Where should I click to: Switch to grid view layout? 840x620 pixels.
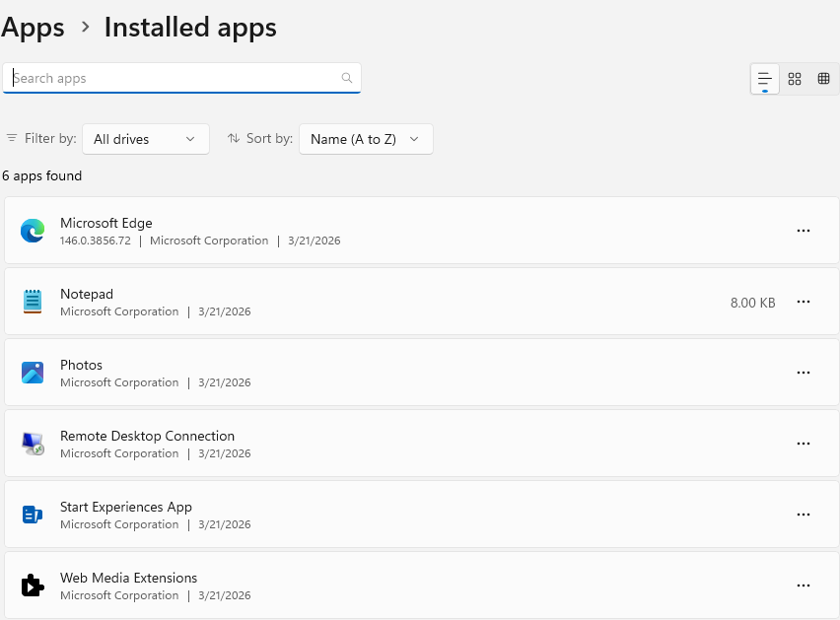coord(795,79)
